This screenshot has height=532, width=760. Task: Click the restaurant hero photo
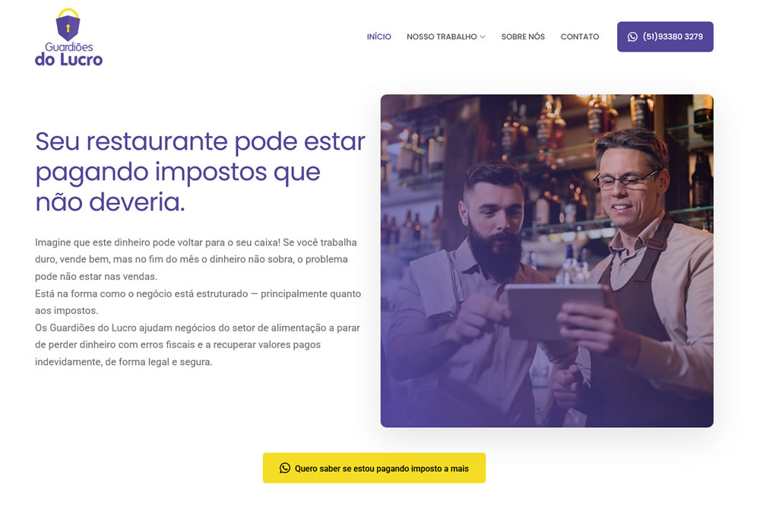pyautogui.click(x=546, y=261)
